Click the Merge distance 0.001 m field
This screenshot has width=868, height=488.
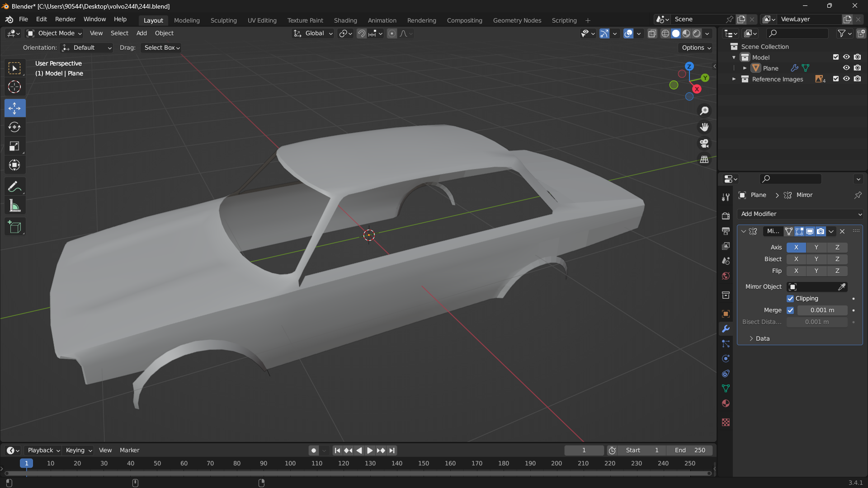click(822, 310)
